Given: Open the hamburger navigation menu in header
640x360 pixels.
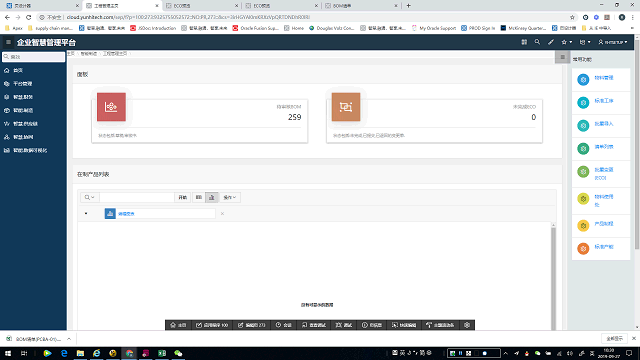Looking at the screenshot, I should click(x=8, y=42).
